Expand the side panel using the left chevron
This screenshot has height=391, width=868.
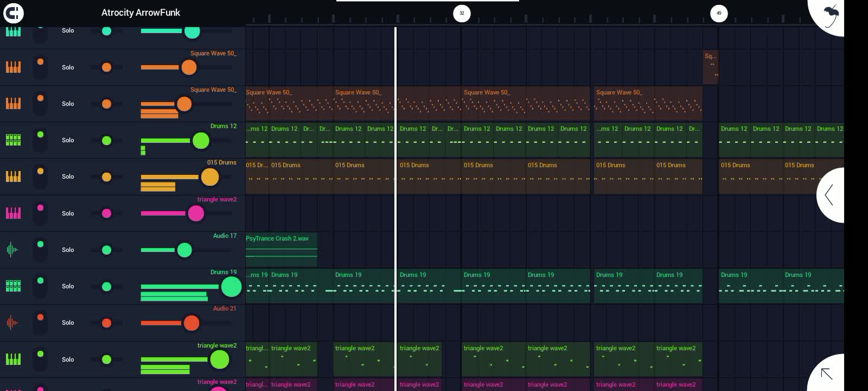click(x=829, y=195)
